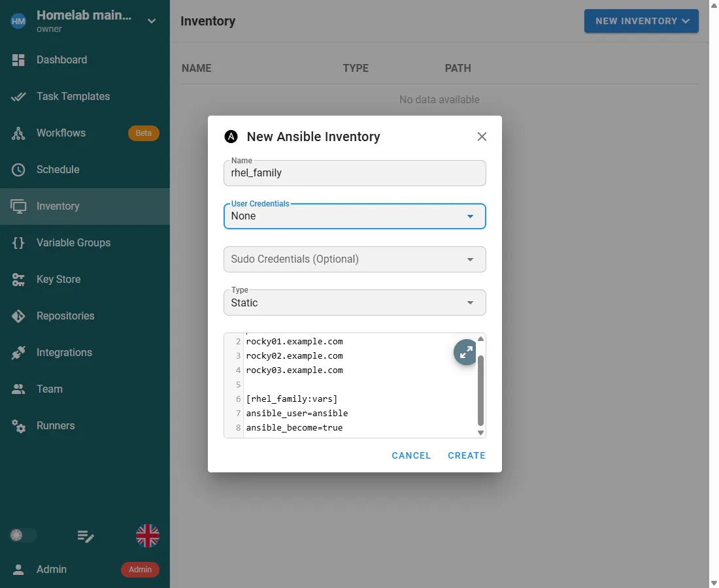Click the editor vertical scrollbar thumb
Viewport: 719px width, 588px height.
click(480, 391)
